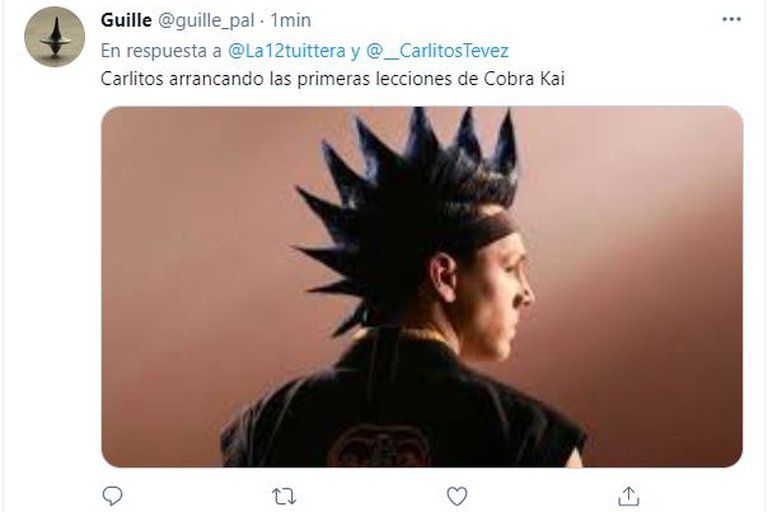The image size is (768, 512).
Task: Click the reply speech bubble icon
Action: tap(112, 496)
